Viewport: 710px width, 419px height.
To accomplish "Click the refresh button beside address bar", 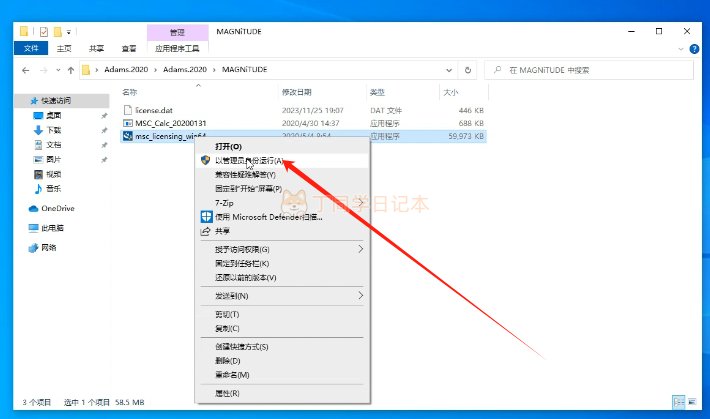I will [468, 70].
